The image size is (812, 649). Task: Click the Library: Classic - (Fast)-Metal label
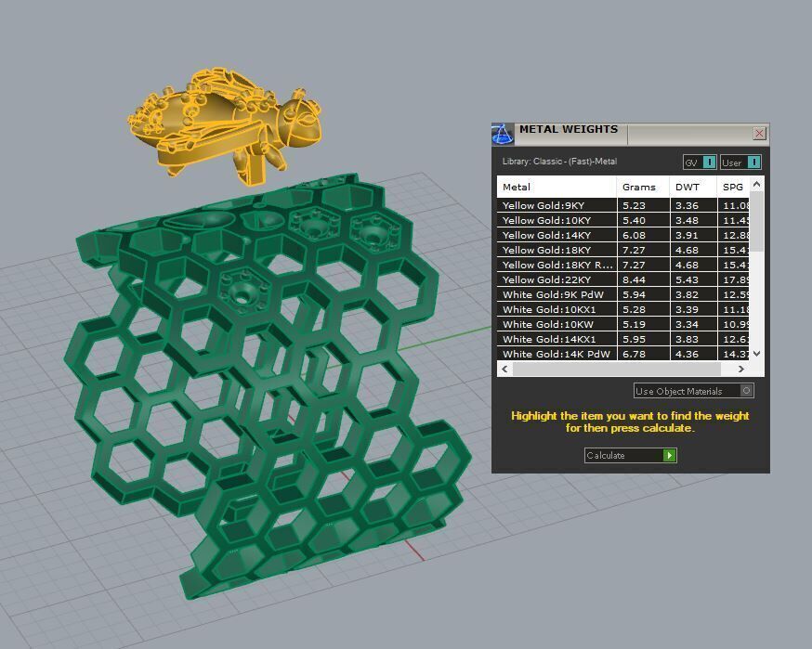click(x=559, y=162)
